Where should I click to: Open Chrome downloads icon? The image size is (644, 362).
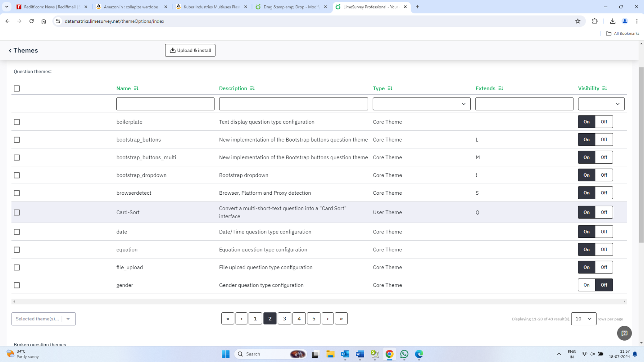[612, 21]
